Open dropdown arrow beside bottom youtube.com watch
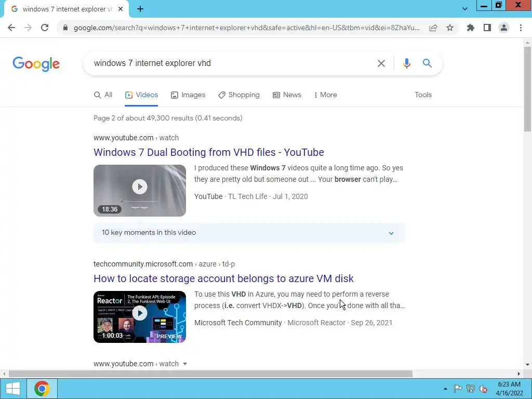This screenshot has height=399, width=532. (x=185, y=364)
